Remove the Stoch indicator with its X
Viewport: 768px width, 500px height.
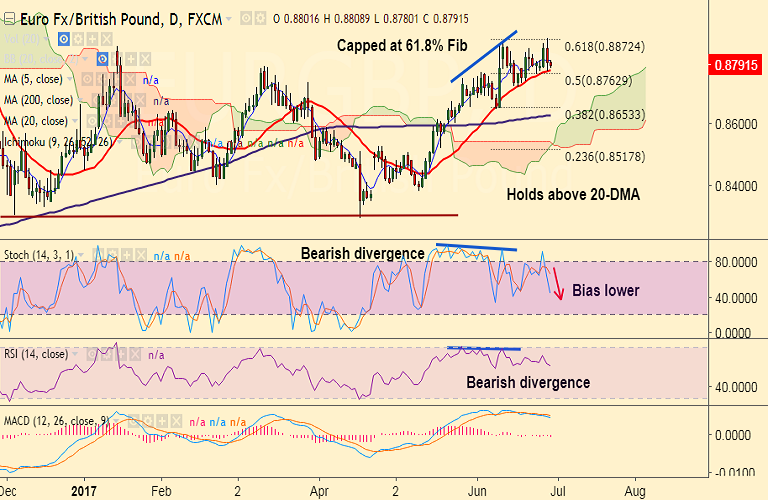coord(141,255)
